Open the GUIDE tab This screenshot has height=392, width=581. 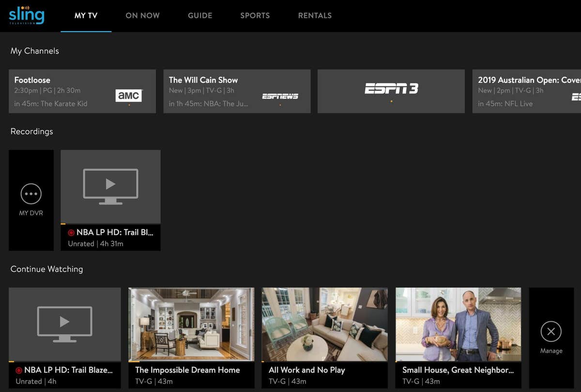click(x=199, y=15)
